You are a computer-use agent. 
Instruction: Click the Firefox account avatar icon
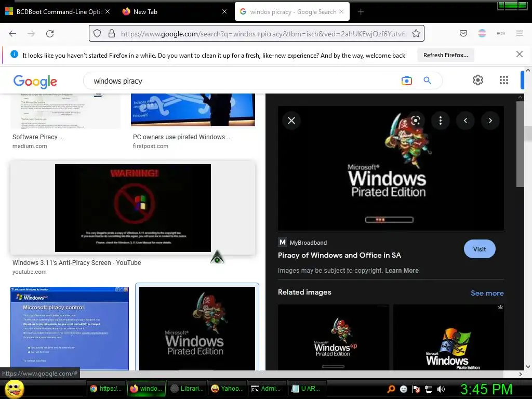482,33
